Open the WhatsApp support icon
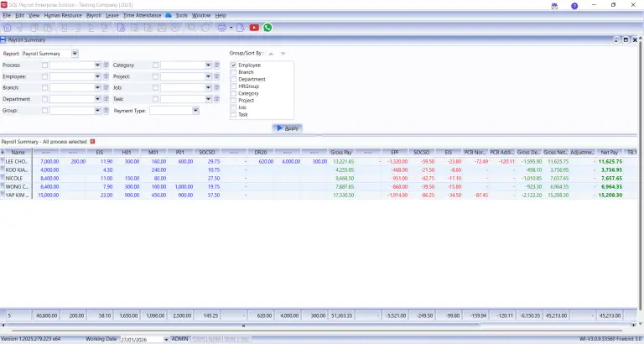Viewport: 644px width, 344px height. coord(267,28)
